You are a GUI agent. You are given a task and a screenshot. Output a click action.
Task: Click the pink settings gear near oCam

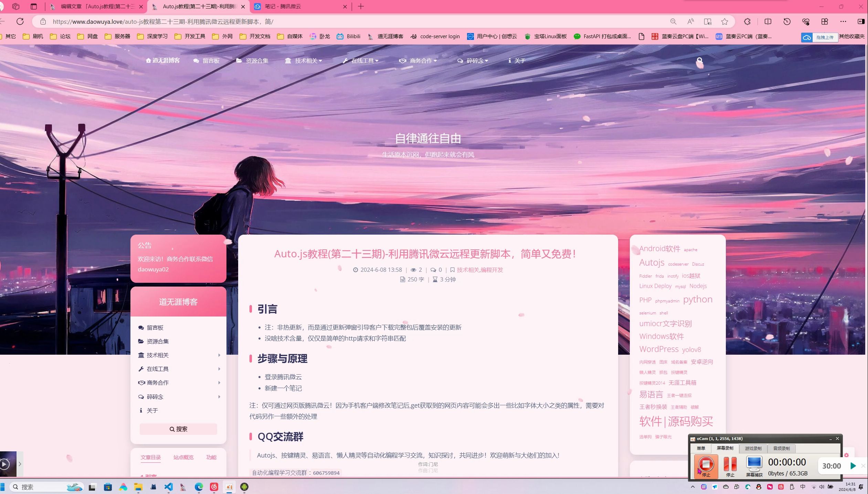point(847,455)
